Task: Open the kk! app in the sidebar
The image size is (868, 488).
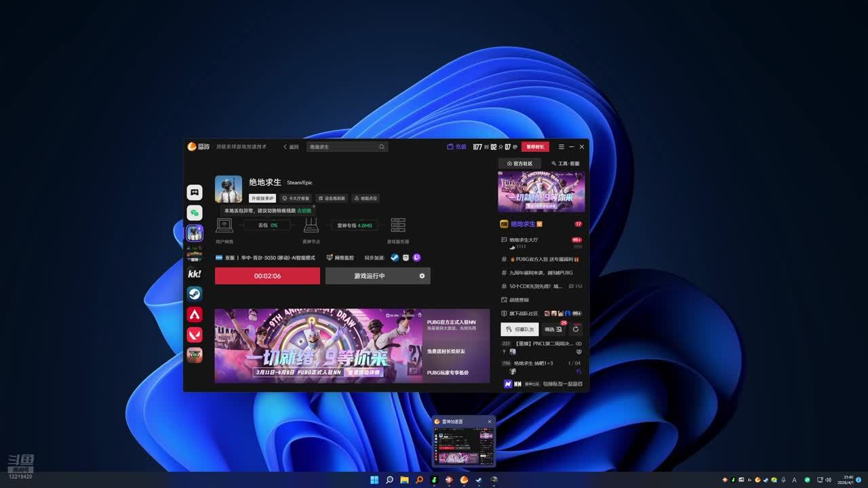Action: click(195, 274)
